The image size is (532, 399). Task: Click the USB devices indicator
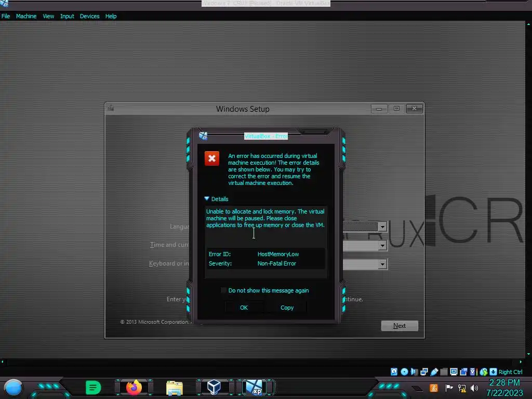point(434,372)
